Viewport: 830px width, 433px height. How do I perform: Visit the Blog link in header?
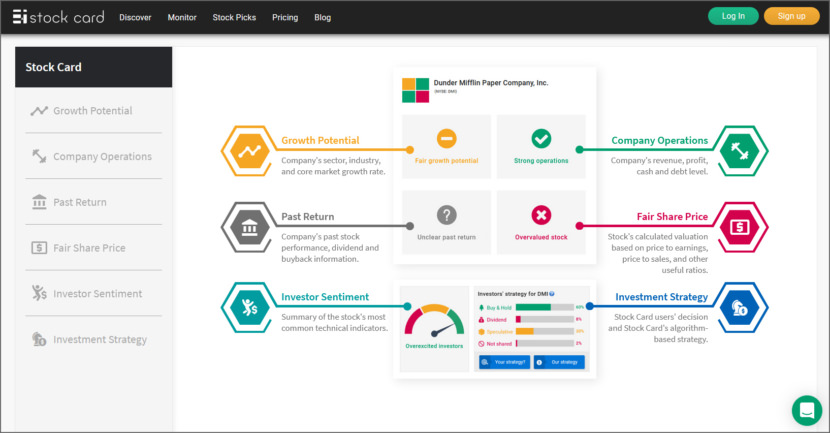(322, 17)
